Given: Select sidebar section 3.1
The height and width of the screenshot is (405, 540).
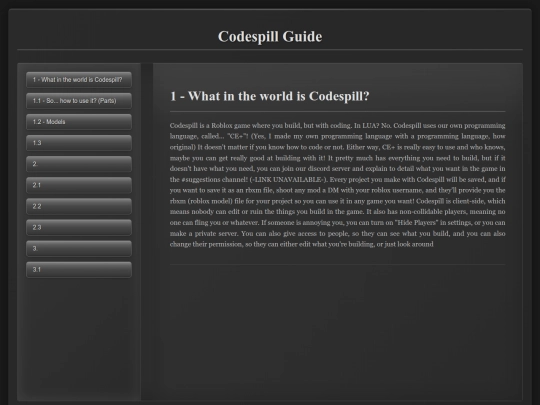Looking at the screenshot, I should [79, 269].
